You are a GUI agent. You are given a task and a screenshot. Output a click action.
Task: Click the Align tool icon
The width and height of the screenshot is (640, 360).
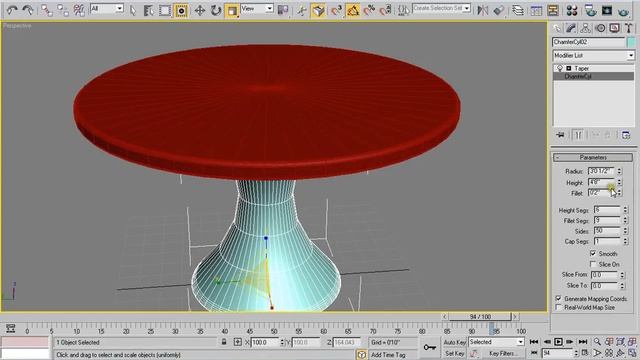499,10
